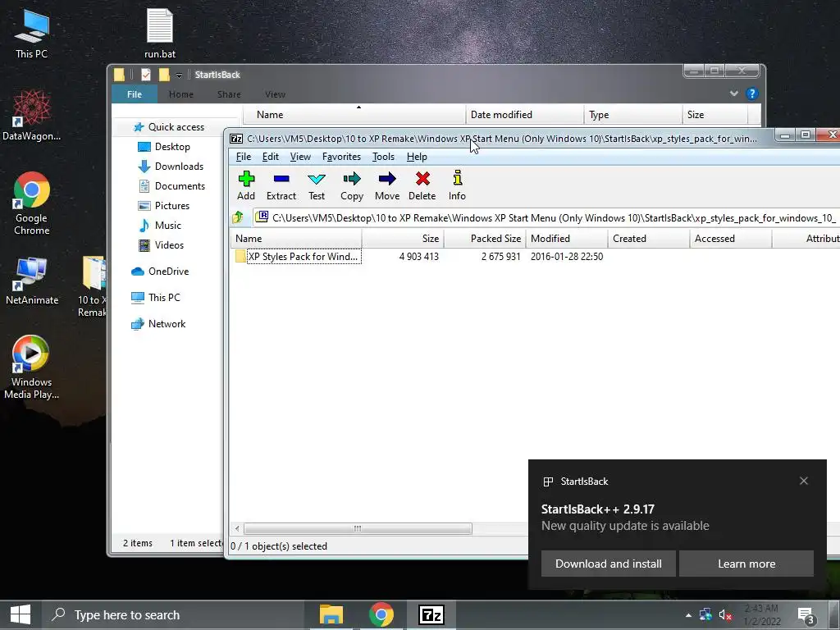Viewport: 840px width, 630px height.
Task: Sort 7-Zip list by Modified column
Action: (567, 239)
